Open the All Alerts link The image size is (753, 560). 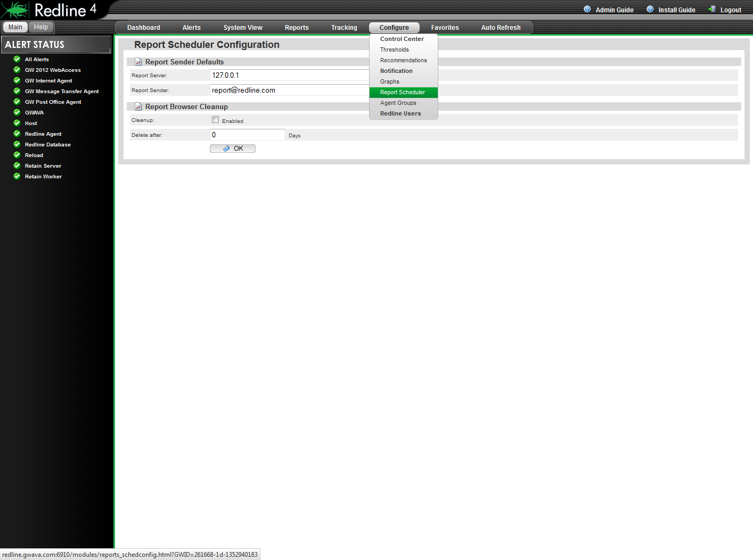tap(37, 60)
